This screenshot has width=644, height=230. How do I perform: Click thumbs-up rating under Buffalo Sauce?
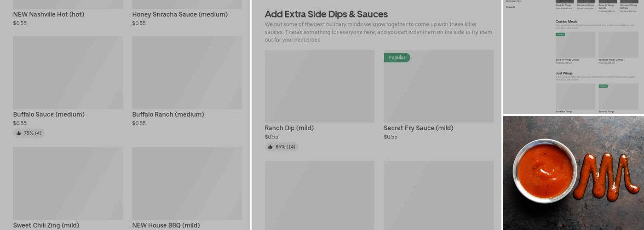[x=29, y=133]
